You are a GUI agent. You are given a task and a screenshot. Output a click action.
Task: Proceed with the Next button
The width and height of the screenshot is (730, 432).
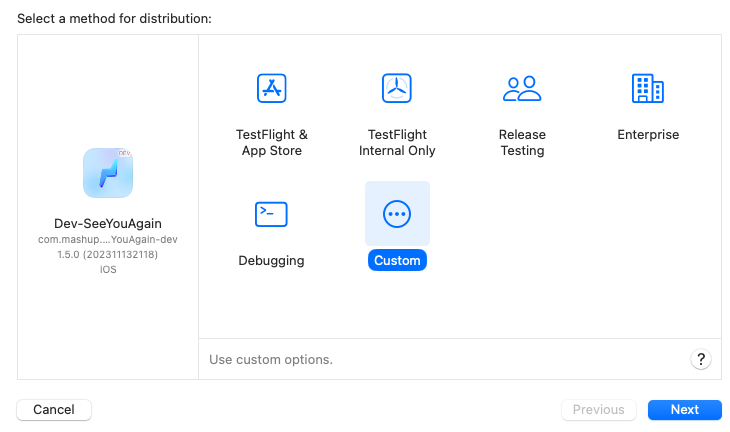684,410
